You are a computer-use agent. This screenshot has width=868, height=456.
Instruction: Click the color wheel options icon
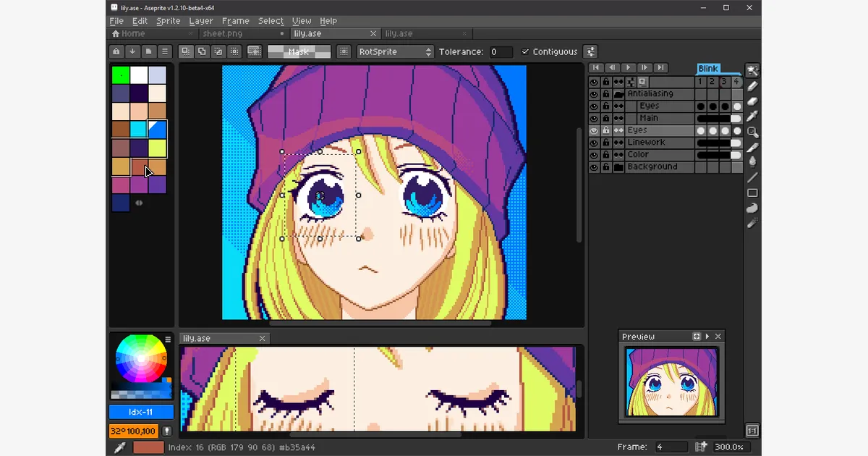pyautogui.click(x=168, y=339)
